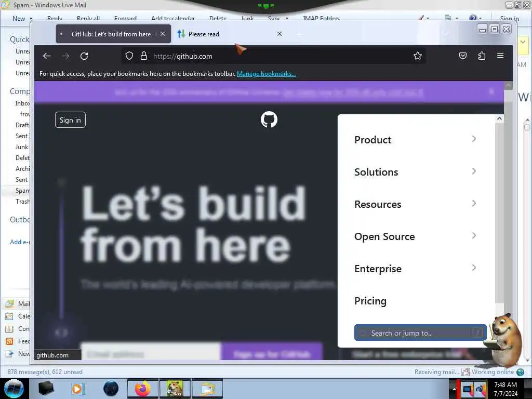Viewport: 532px width, 399px height.
Task: Open the Calendar section icon in Live Mail
Action: (9, 316)
